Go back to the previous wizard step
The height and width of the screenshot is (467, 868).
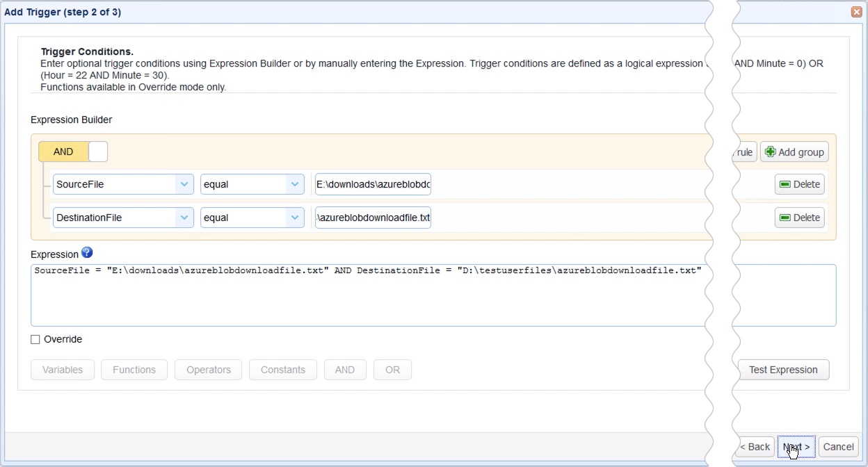pyautogui.click(x=754, y=446)
